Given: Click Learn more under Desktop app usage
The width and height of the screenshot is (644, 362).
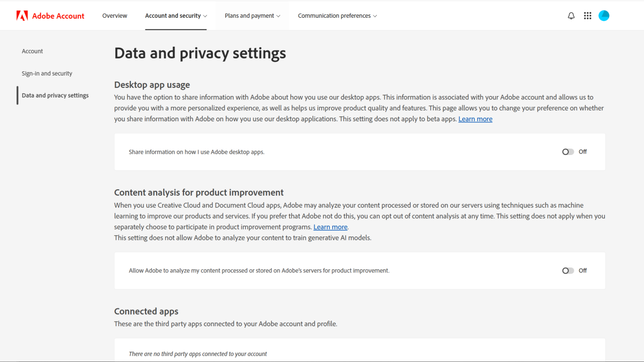Looking at the screenshot, I should pos(475,119).
